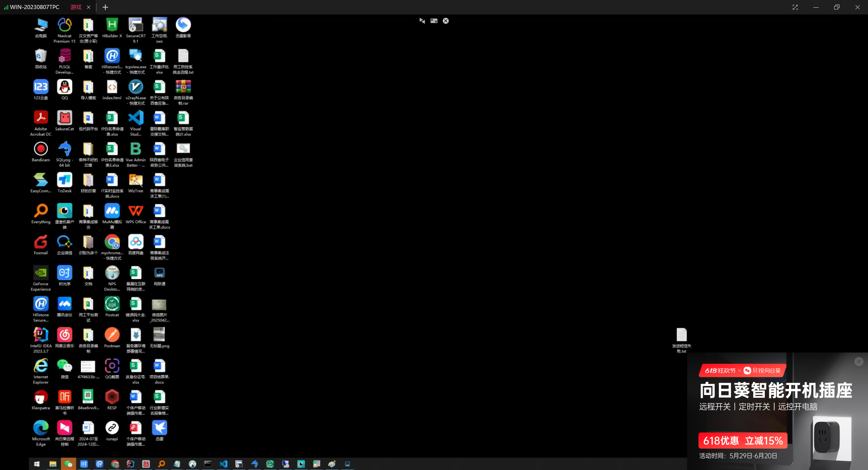
Task: Click the 618优惠 立减15% banner button
Action: (x=743, y=441)
